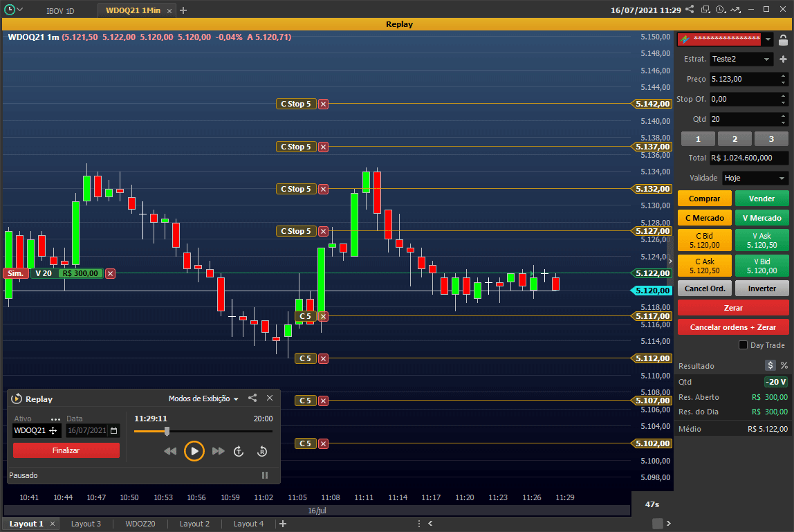Expand the Validade Hoje dropdown
Image resolution: width=794 pixels, height=532 pixels.
coord(755,178)
